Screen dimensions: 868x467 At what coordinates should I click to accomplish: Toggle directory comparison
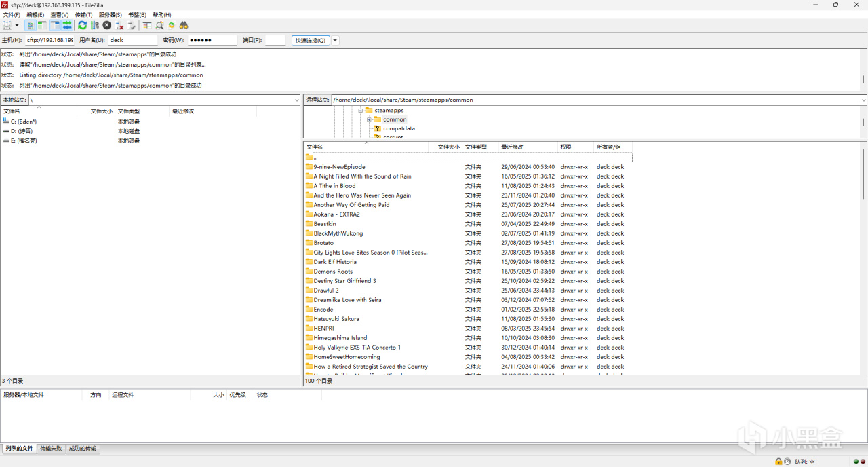[159, 25]
